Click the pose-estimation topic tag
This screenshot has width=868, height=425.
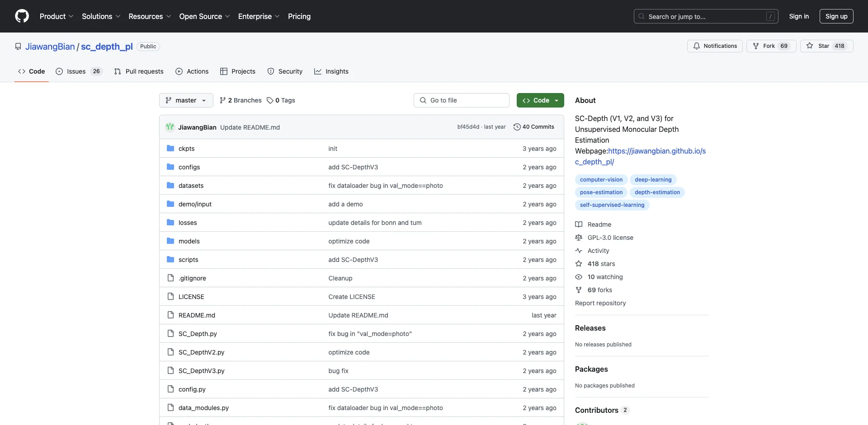[601, 192]
